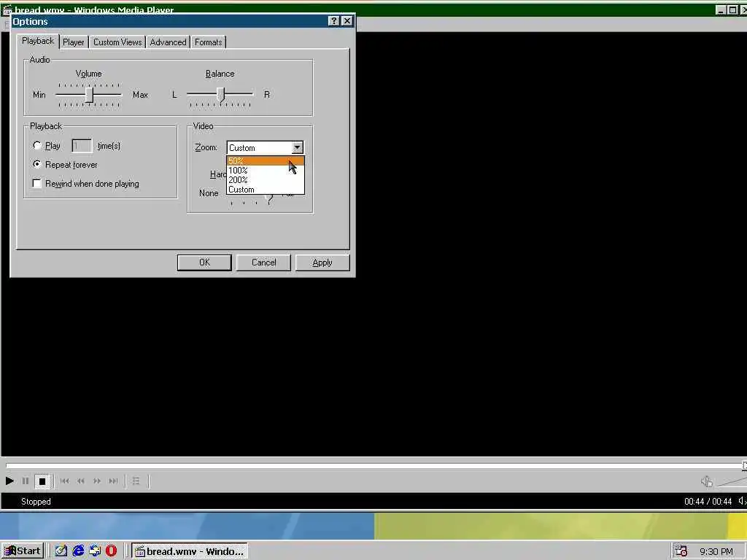Click the seek bar in the player

(x=373, y=465)
